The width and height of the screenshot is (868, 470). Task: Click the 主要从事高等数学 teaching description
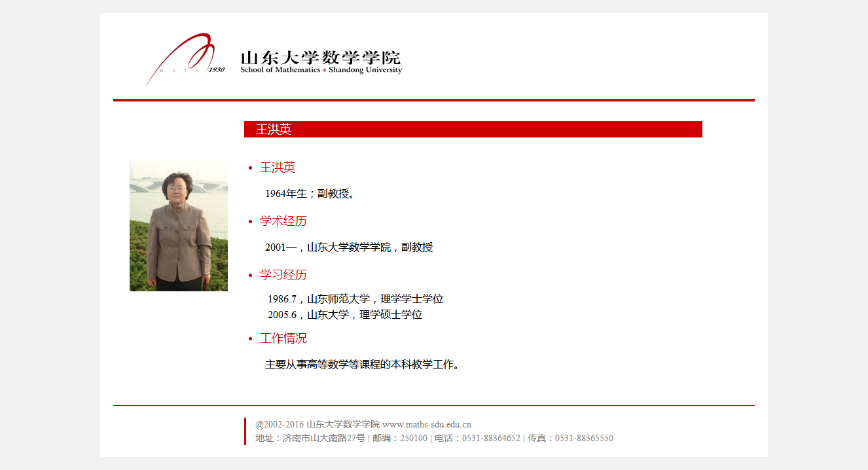click(362, 365)
